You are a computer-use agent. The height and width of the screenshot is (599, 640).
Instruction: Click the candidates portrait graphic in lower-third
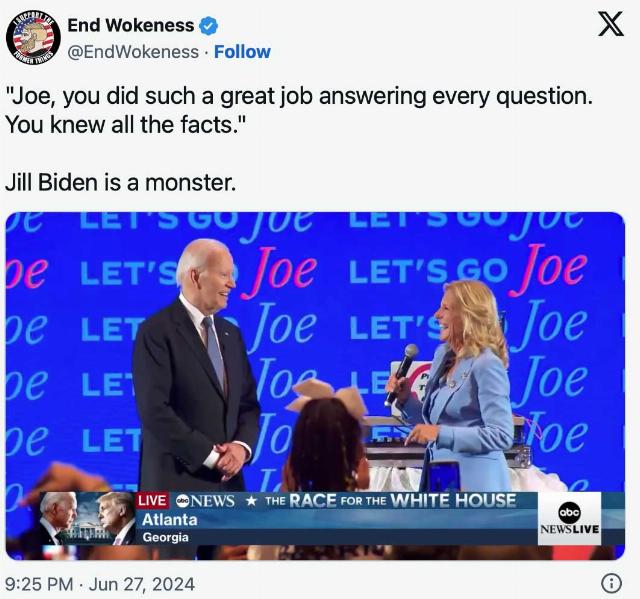coord(88,519)
